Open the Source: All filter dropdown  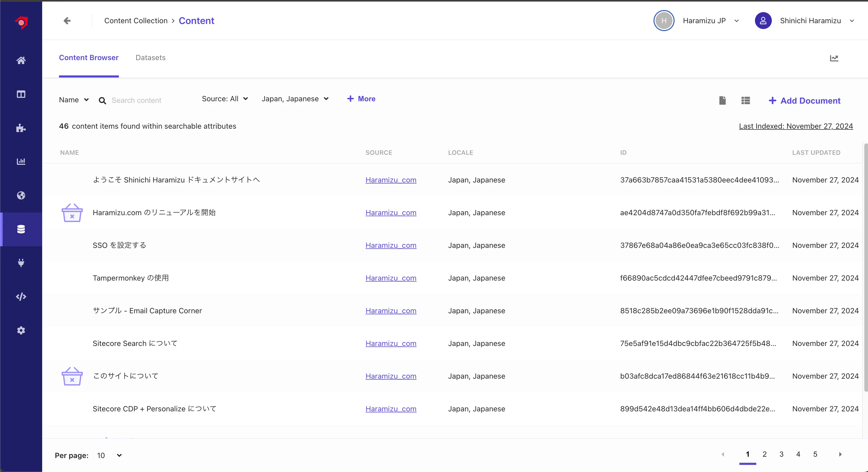click(x=225, y=99)
